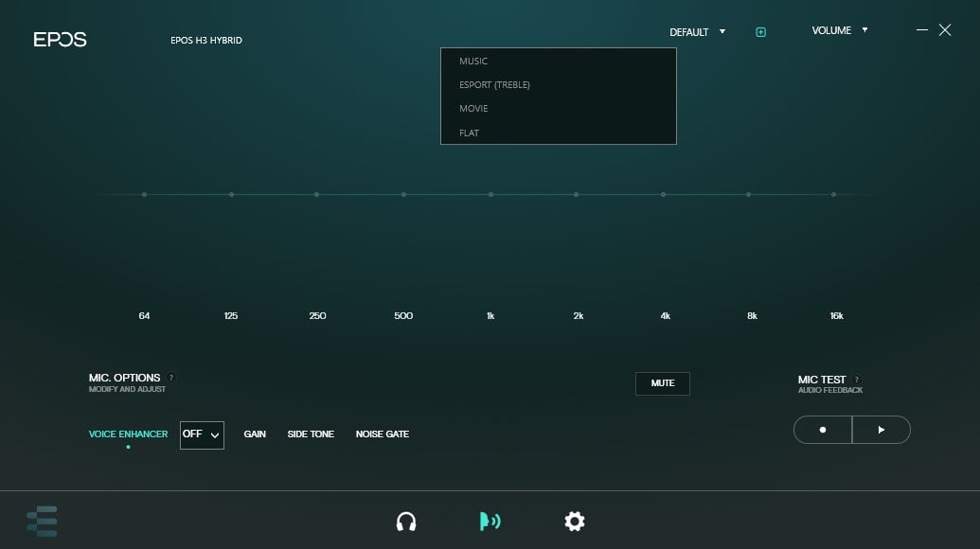Viewport: 980px width, 549px height.
Task: Choose the MUSIC preset from the list
Action: [473, 62]
